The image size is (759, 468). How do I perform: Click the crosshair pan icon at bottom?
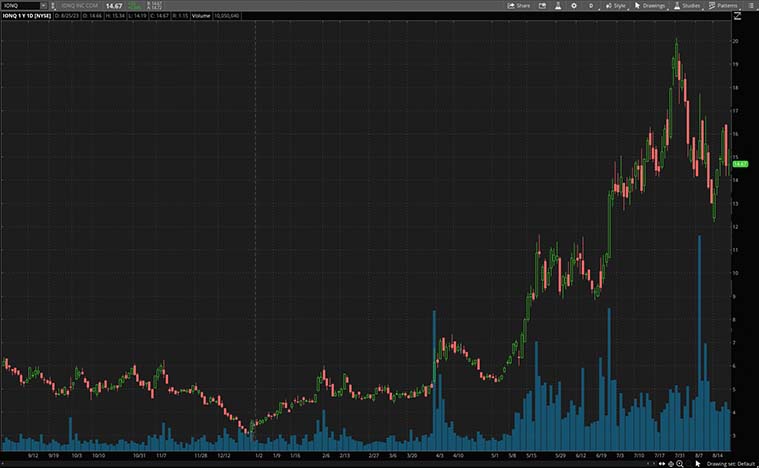[x=671, y=464]
